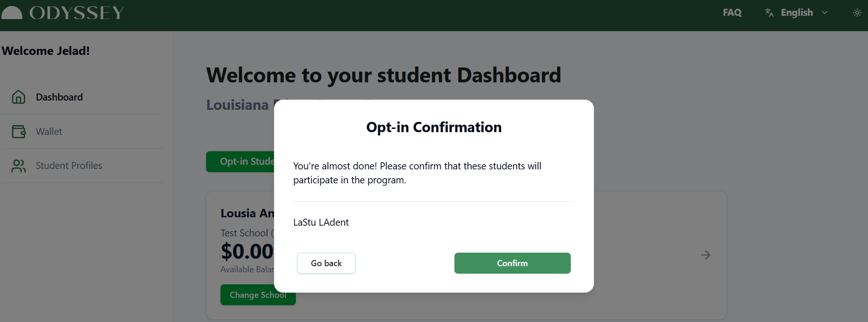The width and height of the screenshot is (868, 322).
Task: Click the Dashboard home icon
Action: (19, 97)
